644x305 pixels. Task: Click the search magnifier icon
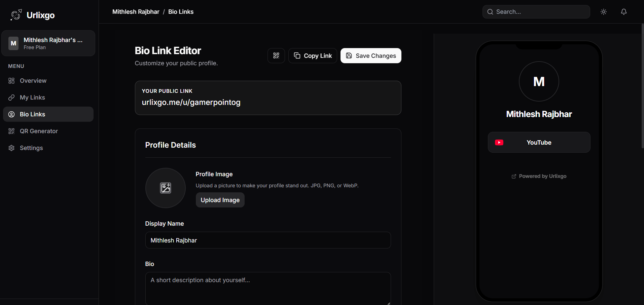pos(490,12)
